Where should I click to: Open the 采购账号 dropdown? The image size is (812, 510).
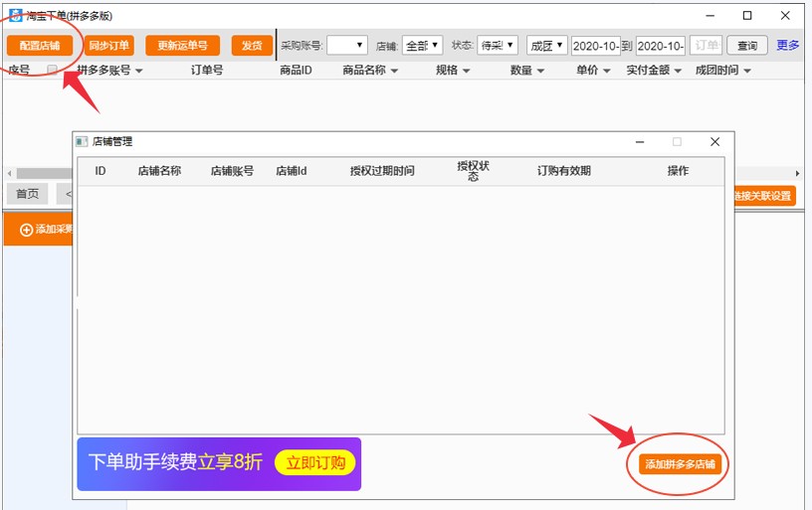(347, 46)
